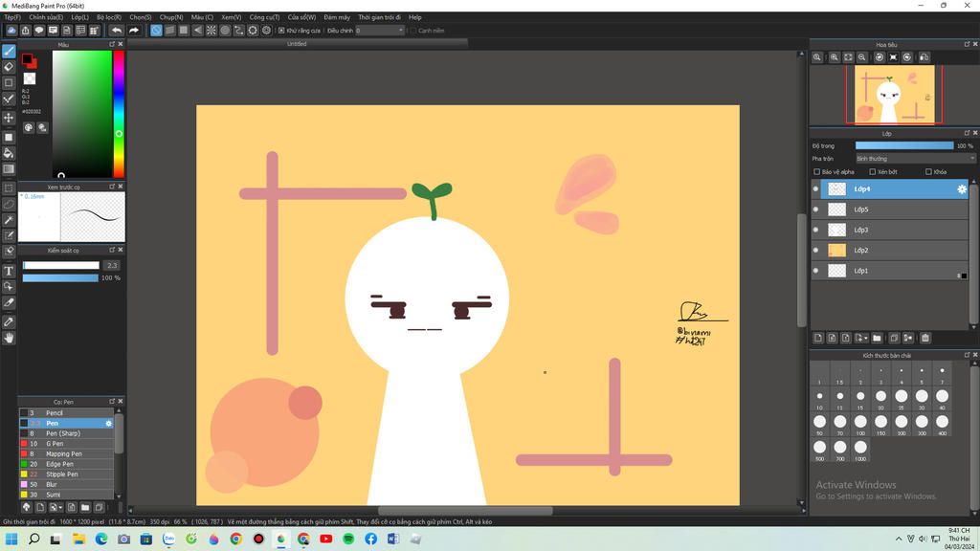Open the Chỉnh sửa(E) edit menu
Image resolution: width=980 pixels, height=551 pixels.
point(46,17)
